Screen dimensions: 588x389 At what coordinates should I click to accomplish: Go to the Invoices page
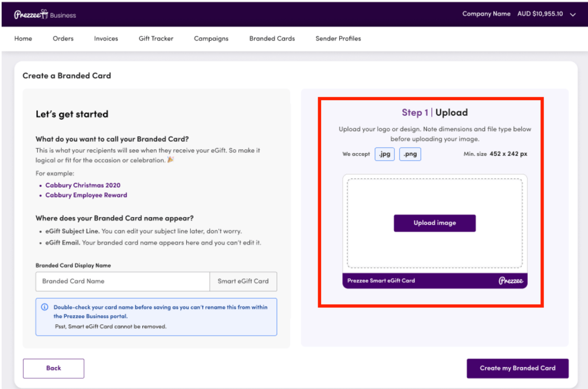[x=105, y=38]
